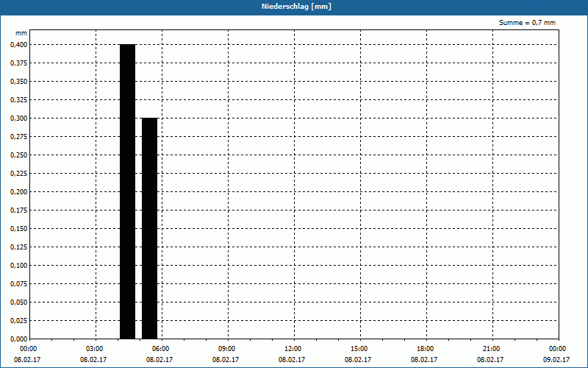Viewport: 588px width, 368px height.
Task: Click the 0,225 y-axis value
Action: (19, 174)
